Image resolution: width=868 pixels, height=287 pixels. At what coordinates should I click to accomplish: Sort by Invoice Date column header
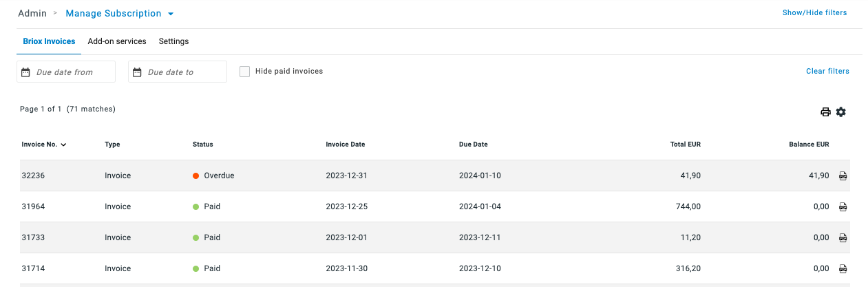pyautogui.click(x=346, y=145)
